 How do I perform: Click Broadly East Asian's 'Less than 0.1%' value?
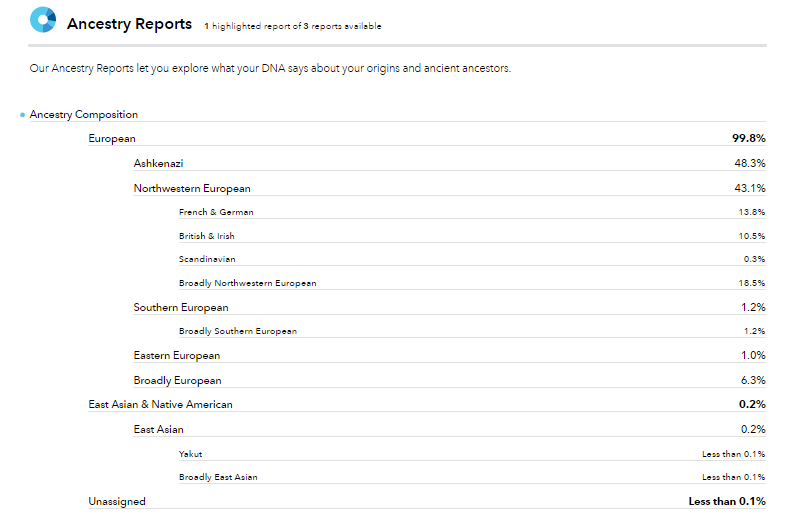click(x=733, y=477)
